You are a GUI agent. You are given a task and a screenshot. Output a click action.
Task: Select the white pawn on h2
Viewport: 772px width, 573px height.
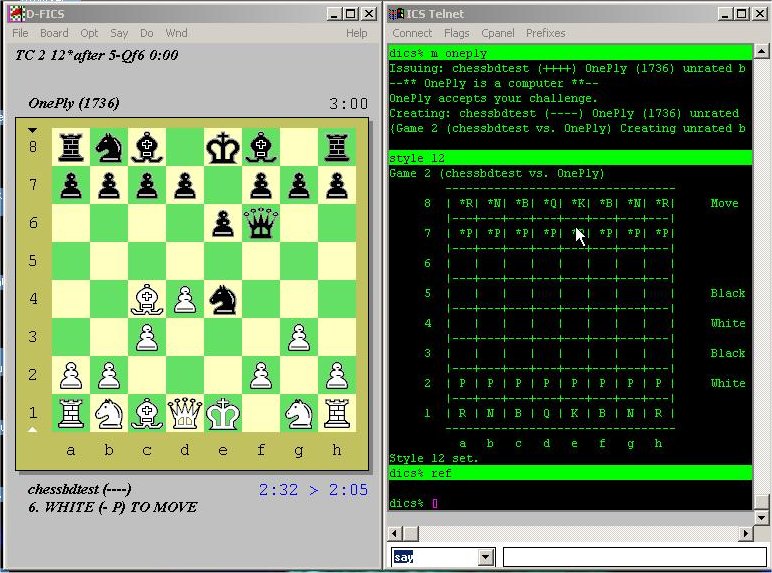337,376
